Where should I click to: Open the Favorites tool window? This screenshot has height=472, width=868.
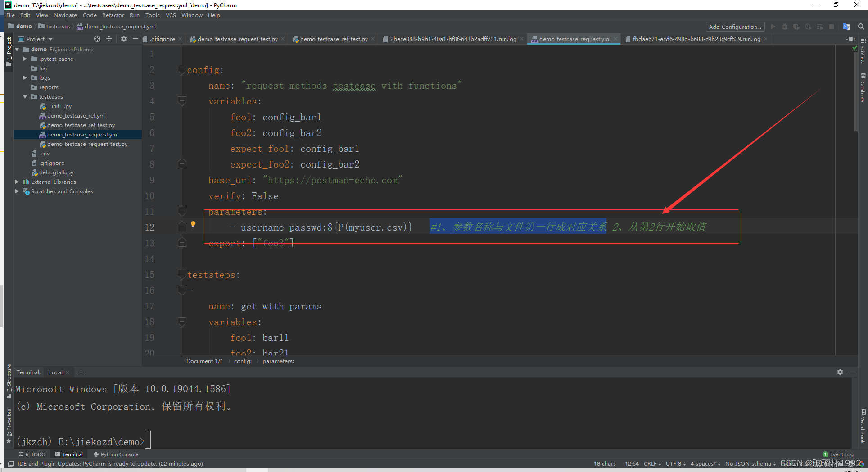tap(9, 426)
